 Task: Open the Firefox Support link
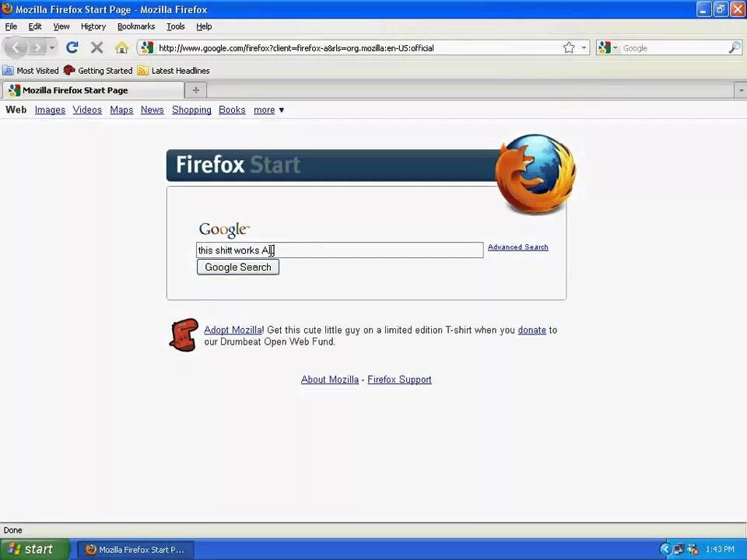pos(399,380)
